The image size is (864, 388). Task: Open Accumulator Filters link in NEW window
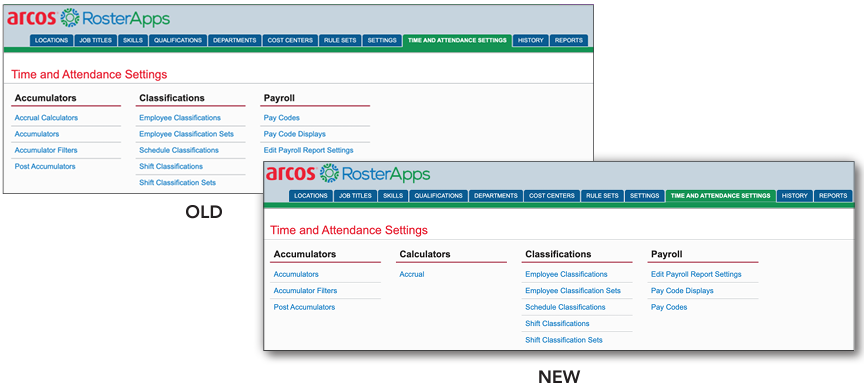point(305,291)
